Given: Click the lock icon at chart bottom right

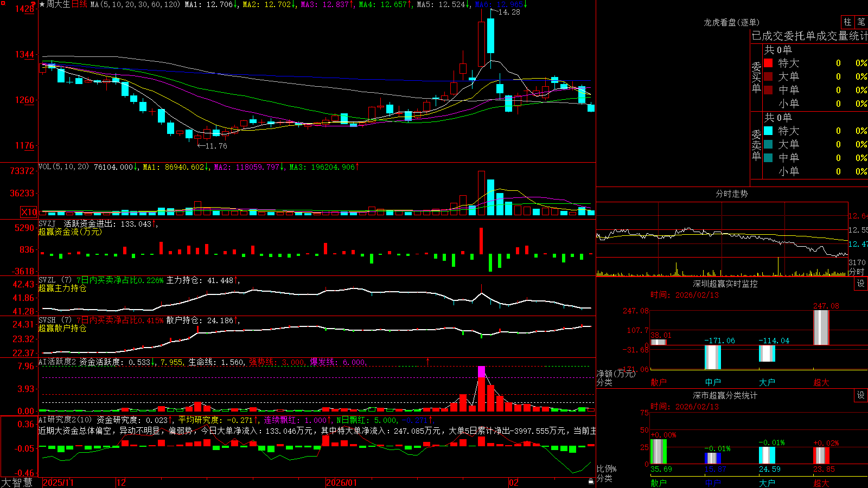Looking at the screenshot, I should click(591, 481).
